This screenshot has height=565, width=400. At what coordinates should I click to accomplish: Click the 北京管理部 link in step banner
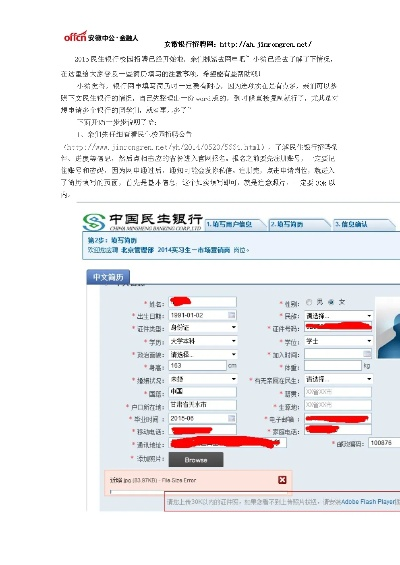(138, 250)
